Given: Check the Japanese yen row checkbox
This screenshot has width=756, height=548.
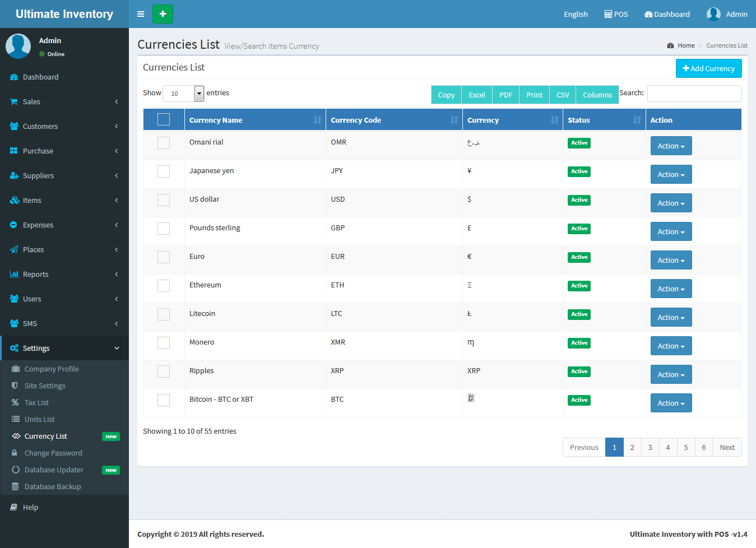Looking at the screenshot, I should click(x=164, y=171).
